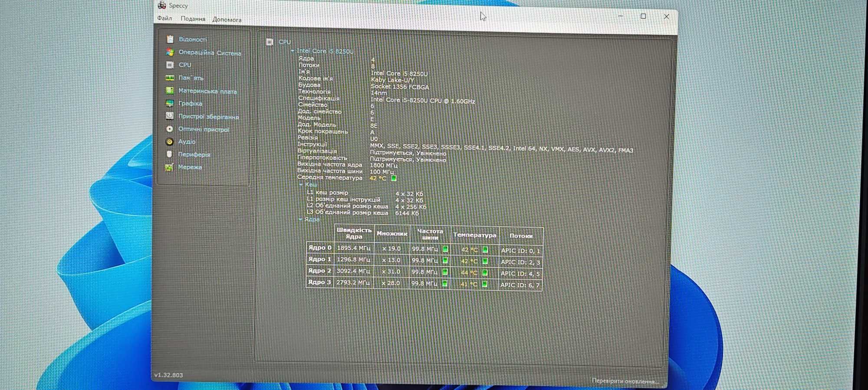Go to Аудіо section label
This screenshot has width=868, height=390.
187,141
